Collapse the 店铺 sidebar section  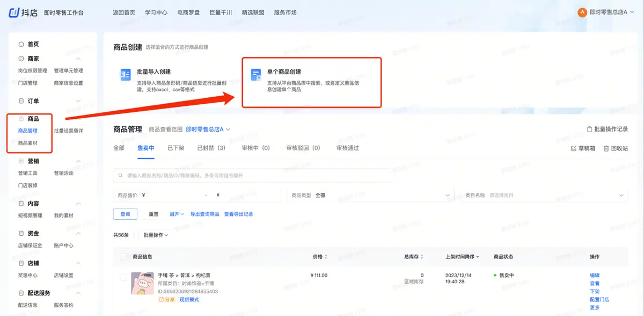78,263
